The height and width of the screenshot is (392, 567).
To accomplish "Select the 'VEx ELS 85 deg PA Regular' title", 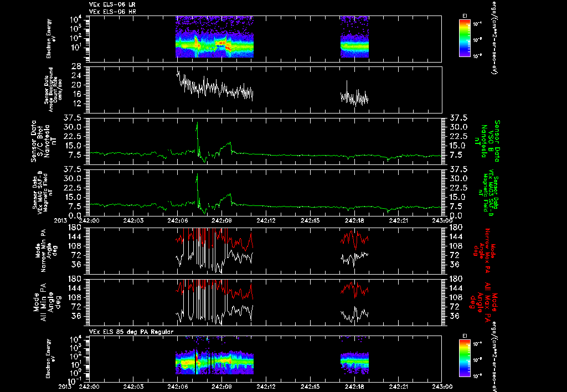I will pyautogui.click(x=131, y=332).
